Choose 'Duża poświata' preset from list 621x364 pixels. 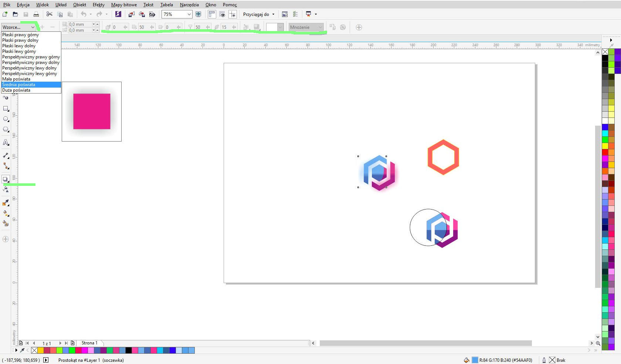16,90
